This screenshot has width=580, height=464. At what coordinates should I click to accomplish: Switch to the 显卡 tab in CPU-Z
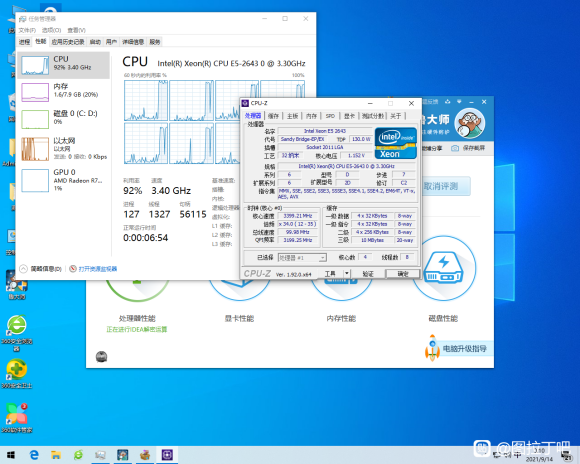349,116
